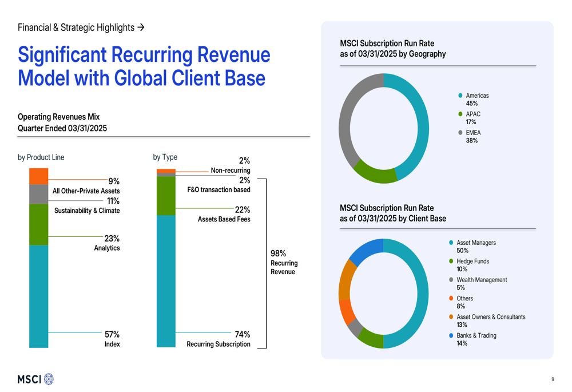The width and height of the screenshot is (572, 392).
Task: Click the Banks & Trading '14%' value
Action: 462,343
